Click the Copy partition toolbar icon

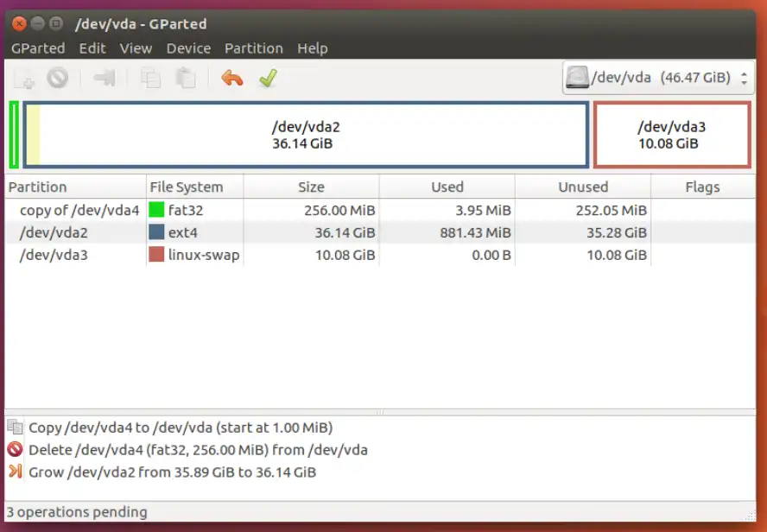pos(150,79)
